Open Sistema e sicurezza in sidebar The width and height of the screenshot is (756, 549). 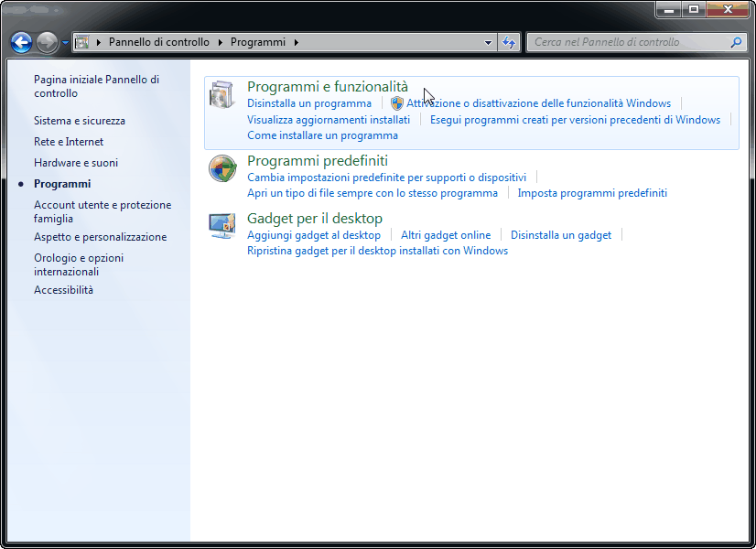pos(80,121)
